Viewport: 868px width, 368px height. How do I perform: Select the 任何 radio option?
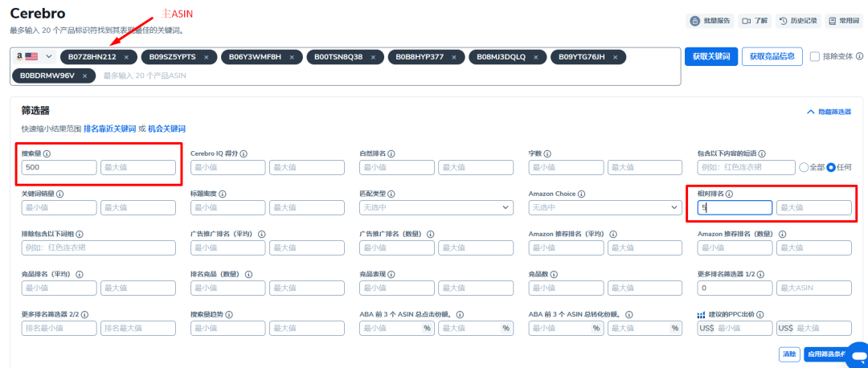[x=831, y=167]
